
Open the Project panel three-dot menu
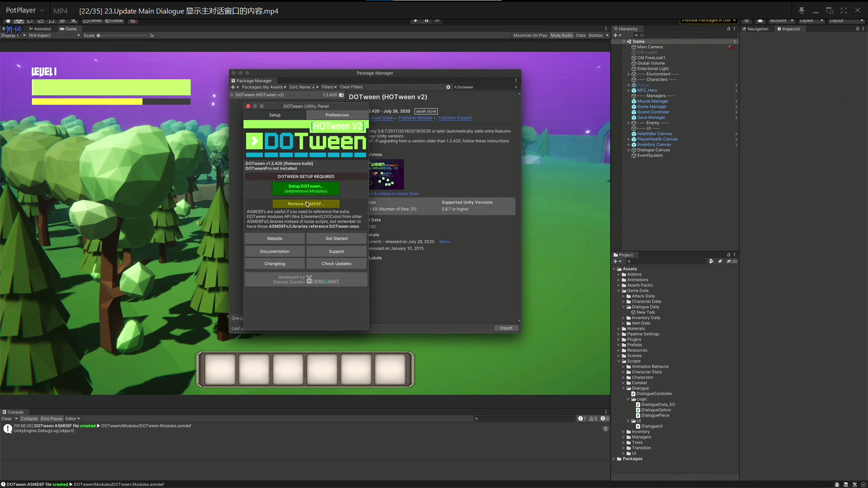(x=735, y=255)
